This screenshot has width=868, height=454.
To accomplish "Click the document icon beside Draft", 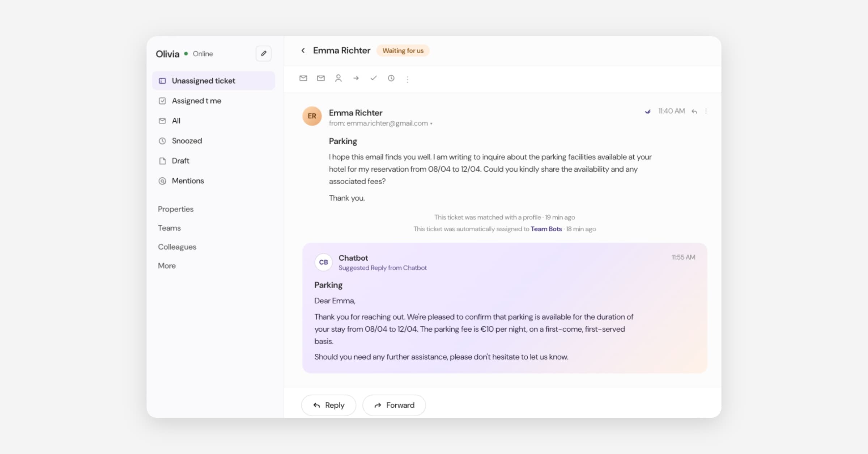I will click(162, 161).
